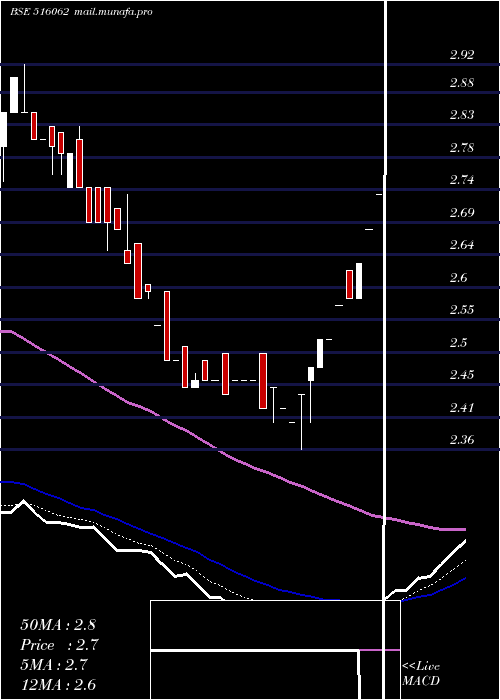Click the 2.36 price axis label
This screenshot has width=500, height=700.
click(x=462, y=440)
